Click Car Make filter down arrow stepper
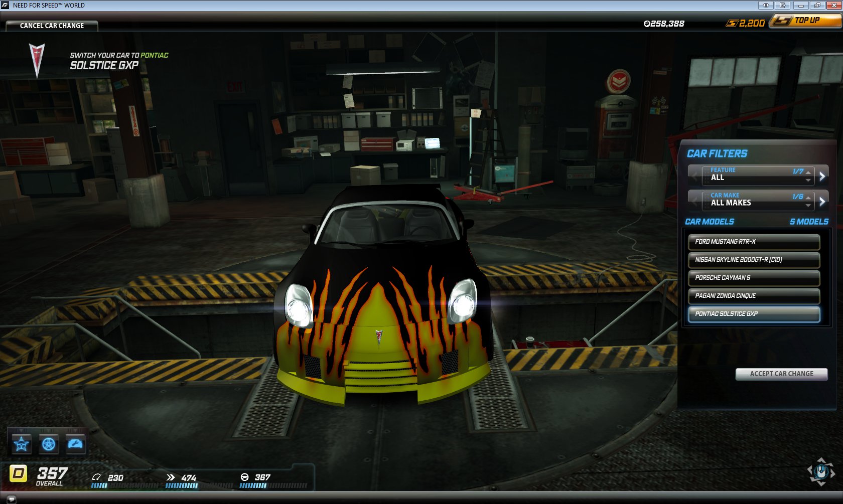 pyautogui.click(x=808, y=206)
